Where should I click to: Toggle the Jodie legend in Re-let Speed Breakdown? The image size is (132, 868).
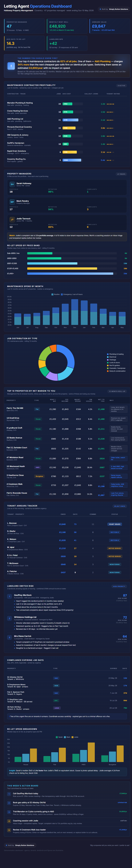[75, 737]
